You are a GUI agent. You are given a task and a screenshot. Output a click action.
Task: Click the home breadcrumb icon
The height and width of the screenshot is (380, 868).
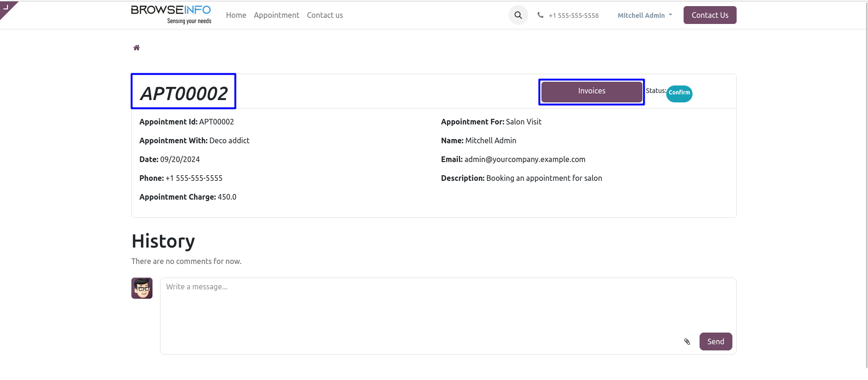pos(137,48)
